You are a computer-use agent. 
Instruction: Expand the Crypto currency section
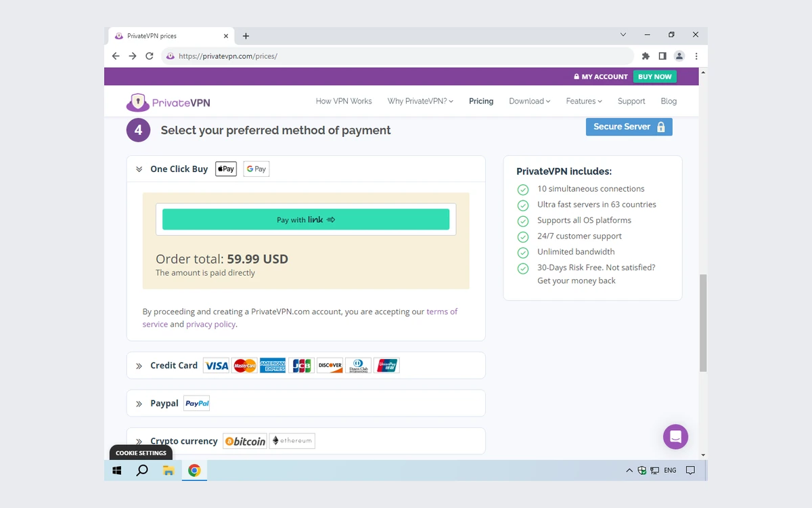(139, 442)
